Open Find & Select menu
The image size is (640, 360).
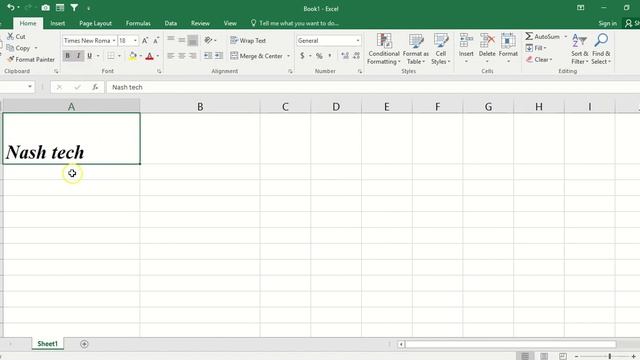coord(601,49)
